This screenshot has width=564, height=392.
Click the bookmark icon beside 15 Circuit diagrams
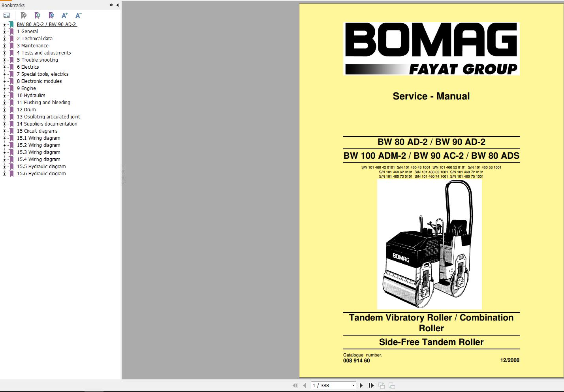point(11,131)
